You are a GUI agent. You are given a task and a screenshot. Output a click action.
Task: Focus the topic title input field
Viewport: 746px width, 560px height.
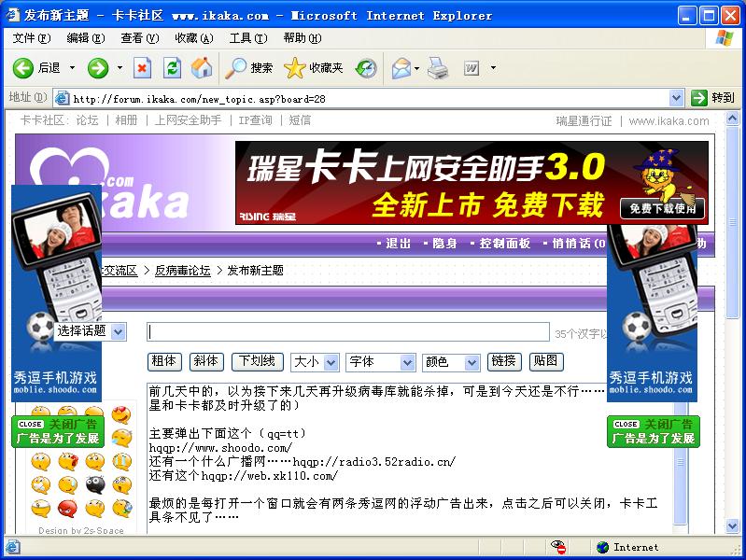coord(348,332)
